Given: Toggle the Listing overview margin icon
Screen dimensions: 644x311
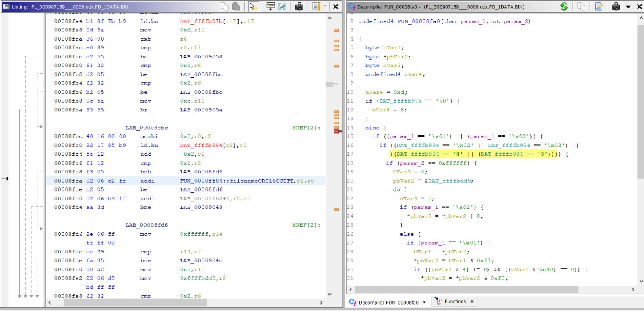Looking at the screenshot, I should [316, 6].
